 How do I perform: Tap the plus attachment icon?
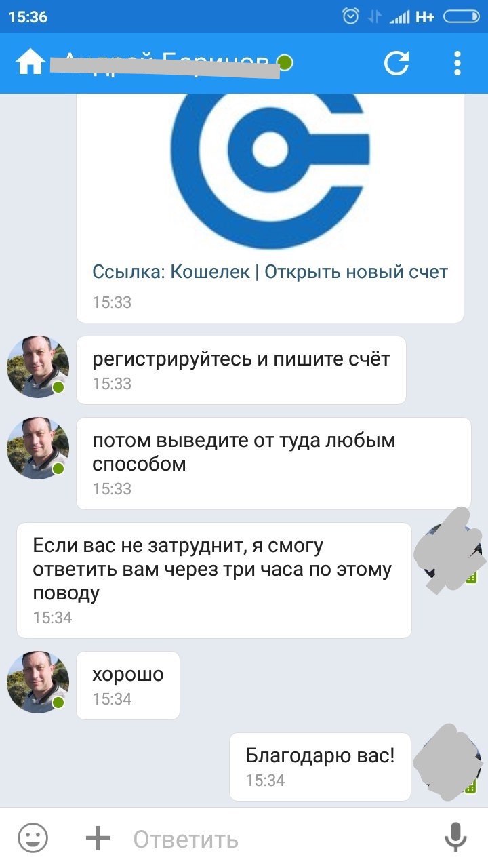98,839
